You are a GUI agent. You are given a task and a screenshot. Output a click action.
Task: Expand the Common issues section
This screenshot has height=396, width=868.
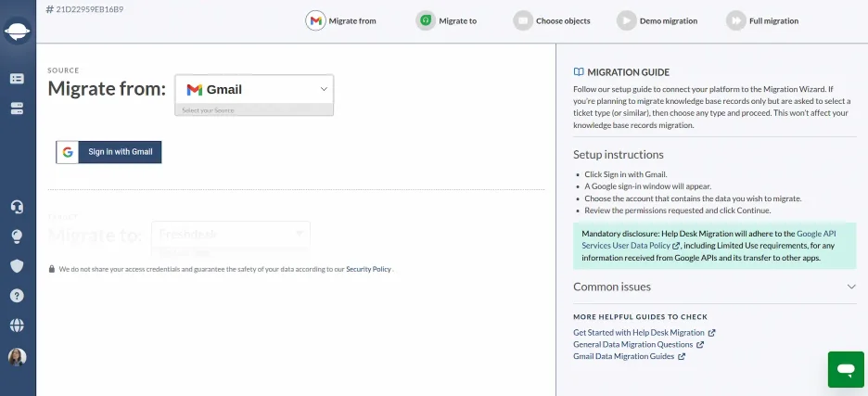tap(715, 287)
